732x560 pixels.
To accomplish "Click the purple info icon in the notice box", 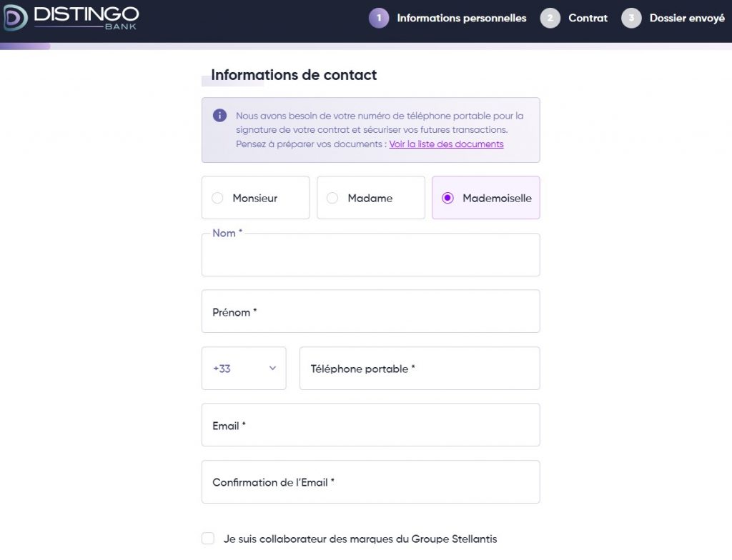I will click(x=219, y=116).
